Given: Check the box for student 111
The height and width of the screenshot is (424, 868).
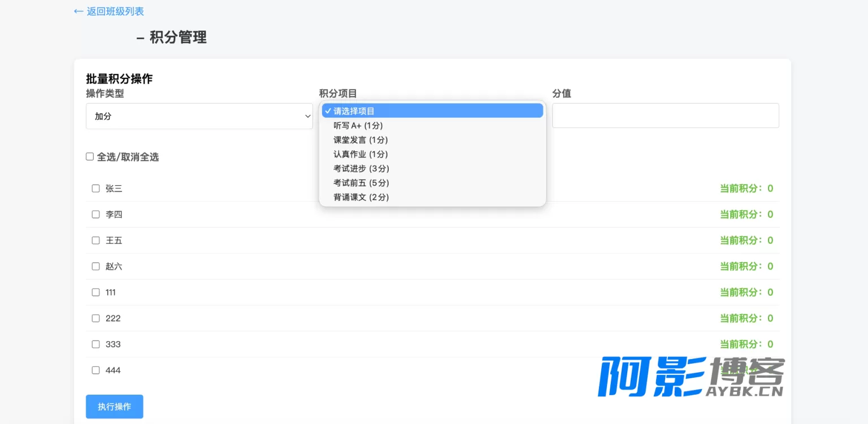Looking at the screenshot, I should 96,292.
